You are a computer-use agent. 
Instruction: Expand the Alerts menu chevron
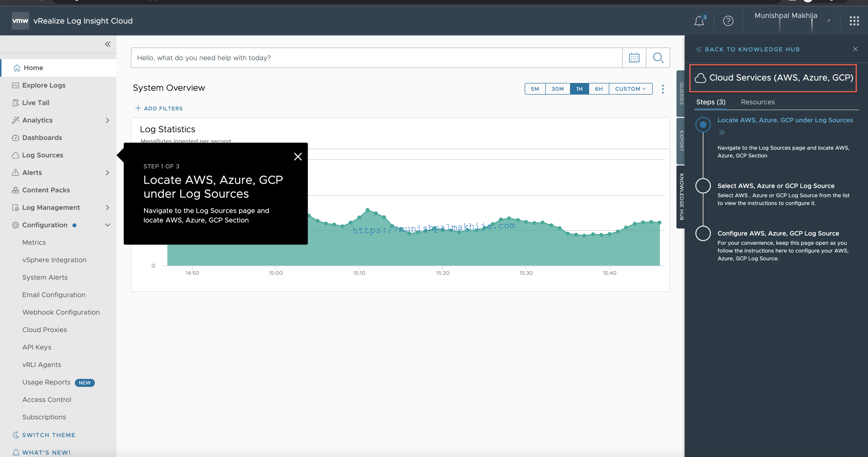click(107, 172)
